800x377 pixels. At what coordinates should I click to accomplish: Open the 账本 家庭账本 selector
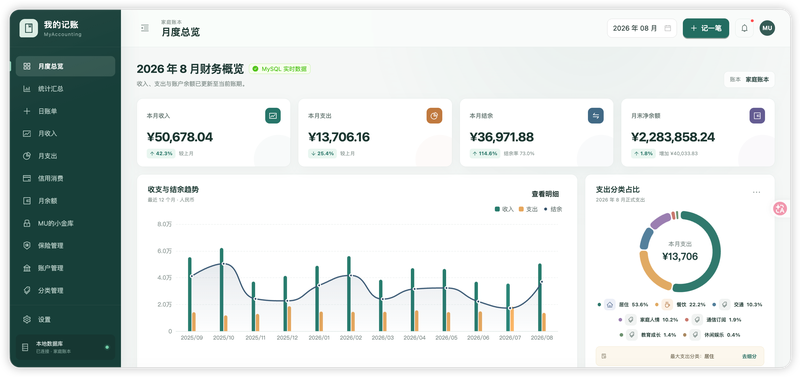[749, 80]
